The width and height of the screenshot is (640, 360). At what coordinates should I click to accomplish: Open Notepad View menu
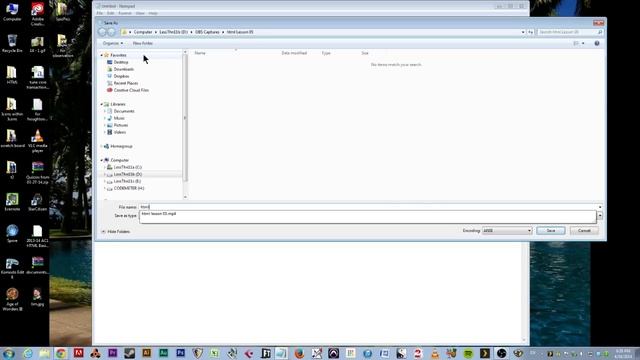(x=140, y=13)
